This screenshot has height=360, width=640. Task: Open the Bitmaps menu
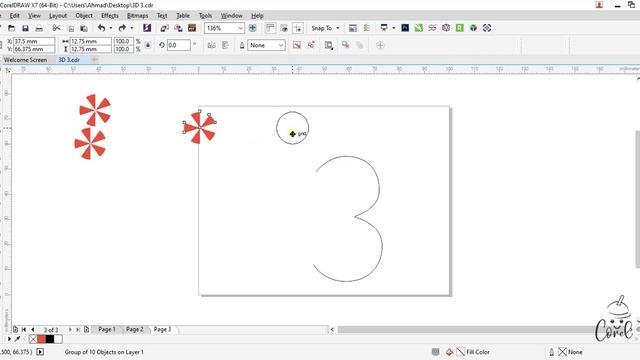(138, 16)
